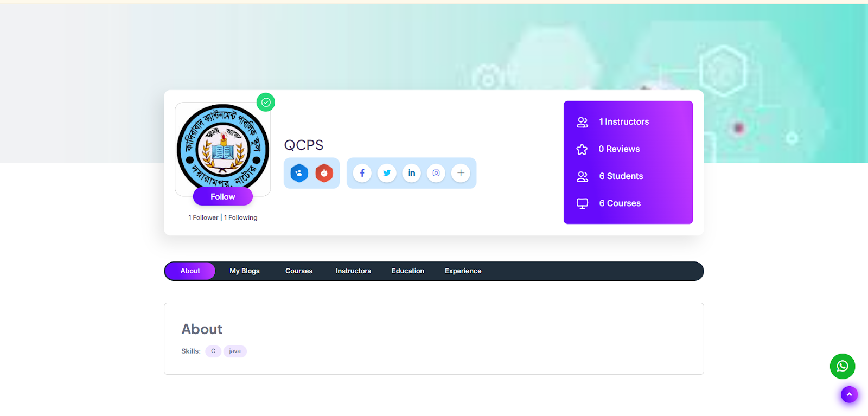The width and height of the screenshot is (868, 416).
Task: Click the blue hexagon users badge icon
Action: point(299,173)
